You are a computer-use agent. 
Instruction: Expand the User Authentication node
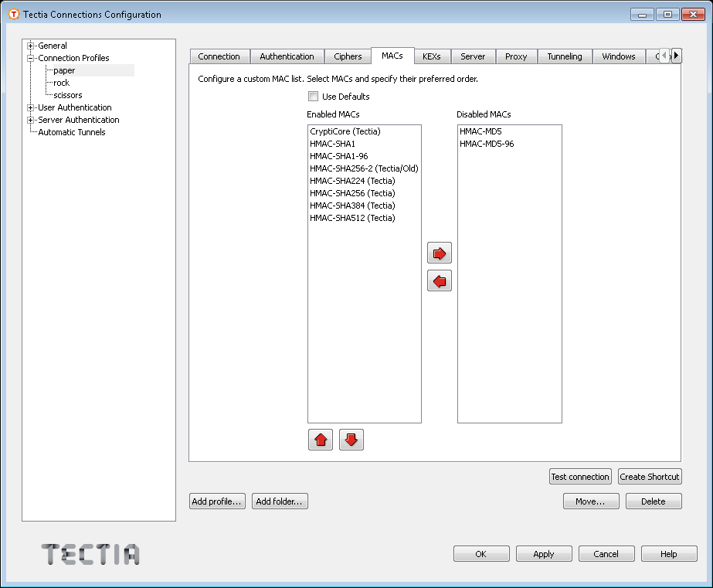[31, 107]
